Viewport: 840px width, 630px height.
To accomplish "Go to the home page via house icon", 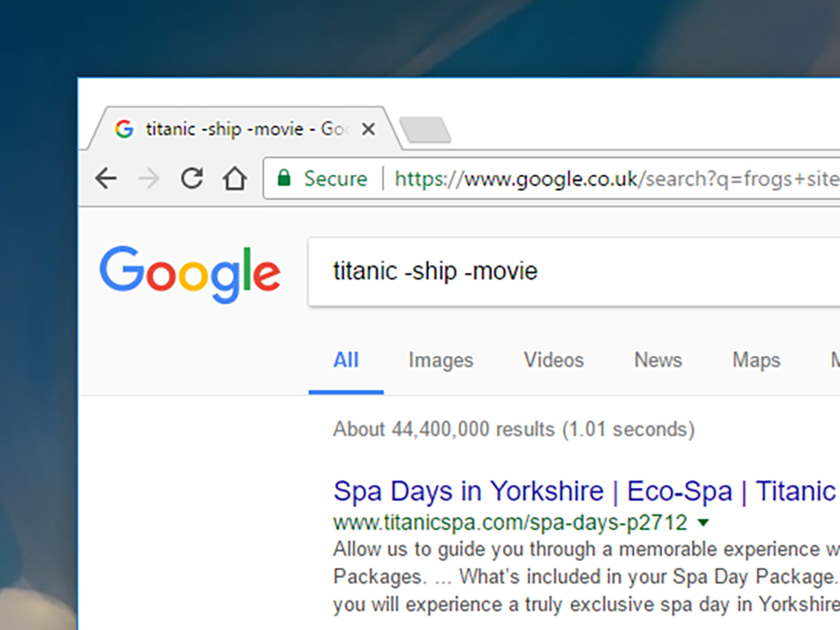I will pos(235,179).
